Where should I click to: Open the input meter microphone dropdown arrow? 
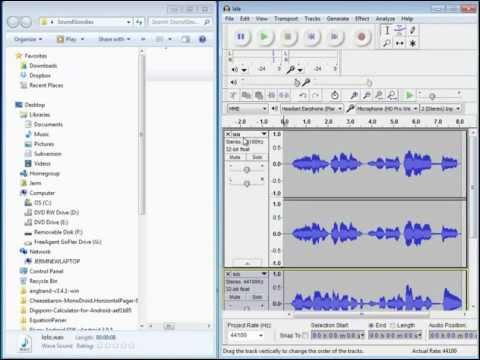[300, 70]
